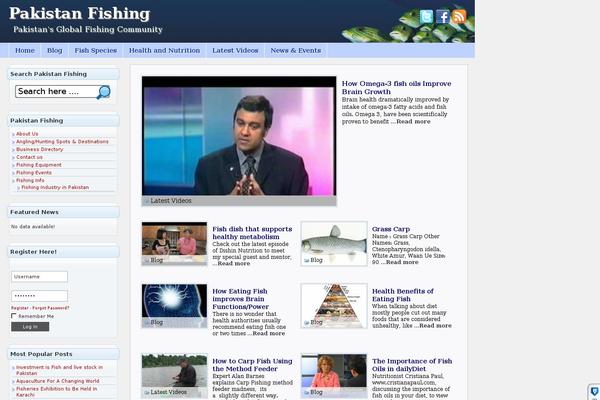The height and width of the screenshot is (400, 600).
Task: Click Read more under Omega-3 article
Action: 413,122
